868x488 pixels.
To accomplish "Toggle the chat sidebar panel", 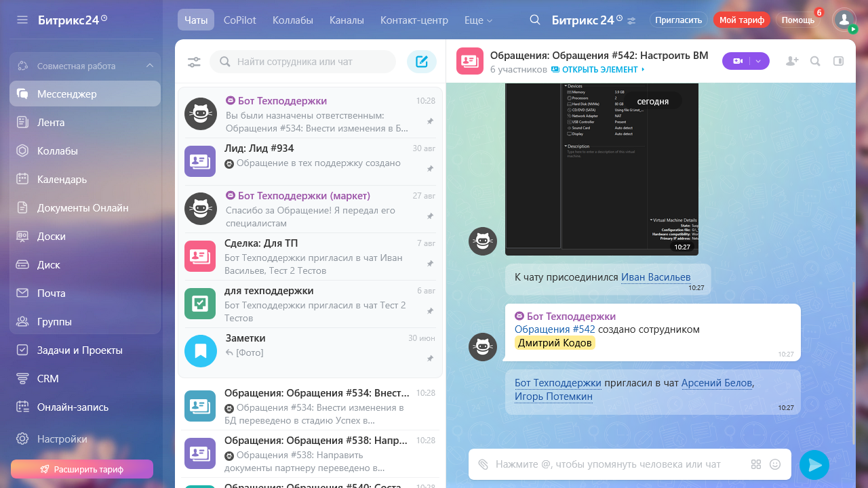I will point(839,61).
